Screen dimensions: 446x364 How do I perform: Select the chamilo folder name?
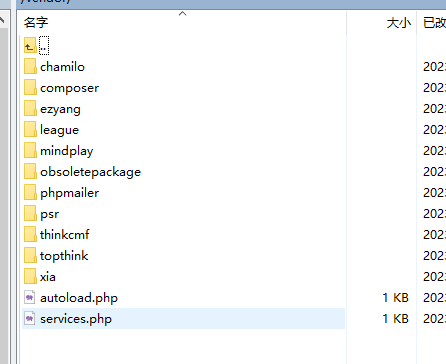[x=62, y=67]
